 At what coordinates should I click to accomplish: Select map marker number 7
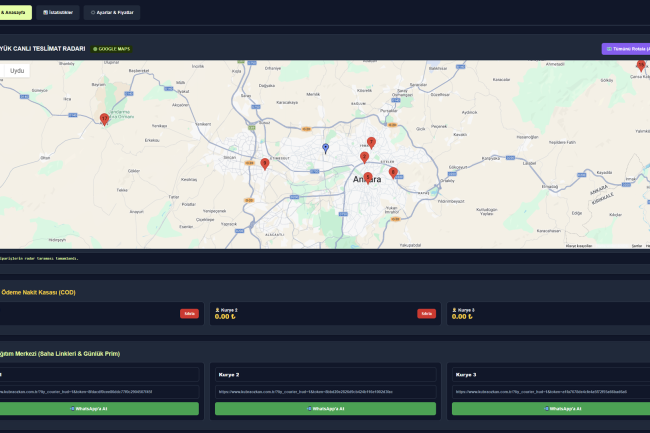[x=371, y=143]
